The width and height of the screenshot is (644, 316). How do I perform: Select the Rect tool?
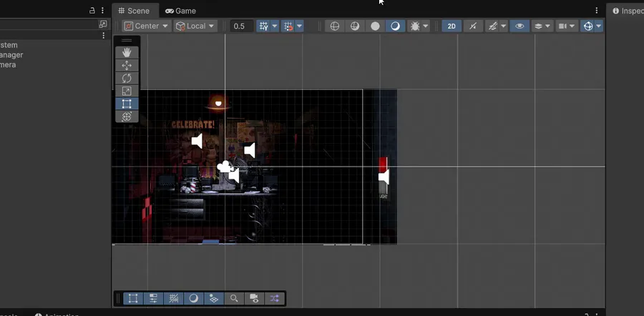click(127, 104)
